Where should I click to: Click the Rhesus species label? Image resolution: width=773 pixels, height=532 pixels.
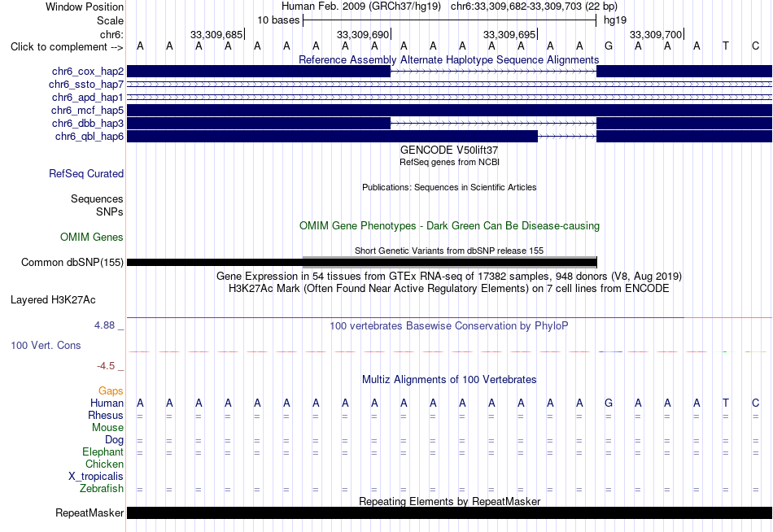tap(106, 416)
